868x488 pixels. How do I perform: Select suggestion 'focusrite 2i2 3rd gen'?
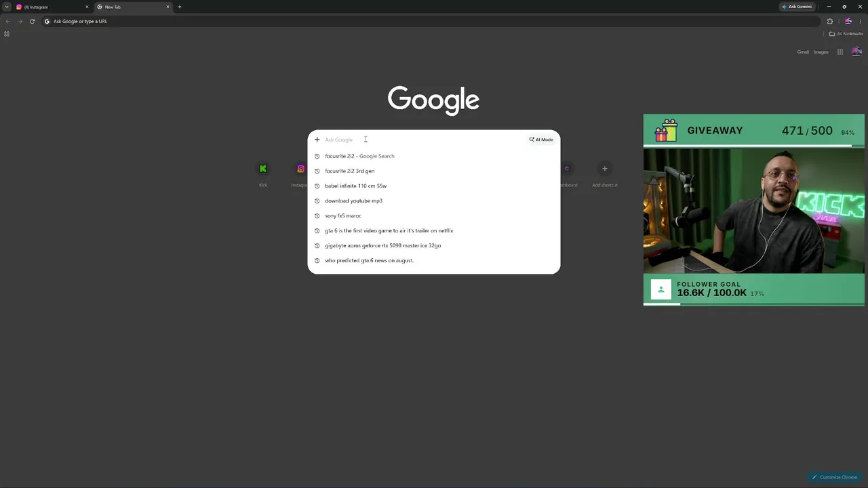pyautogui.click(x=434, y=171)
